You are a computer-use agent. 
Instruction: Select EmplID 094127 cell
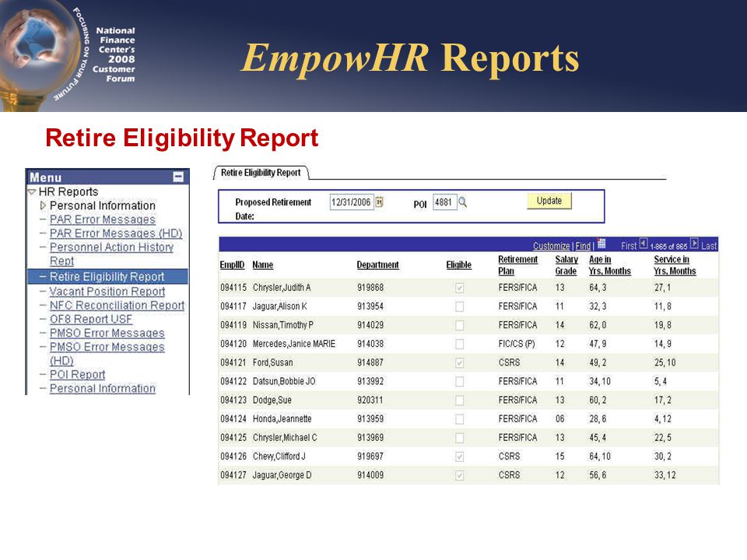point(233,475)
